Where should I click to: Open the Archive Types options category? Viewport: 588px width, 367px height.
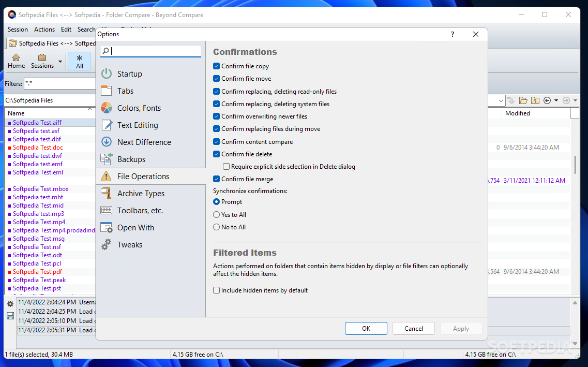[151, 193]
